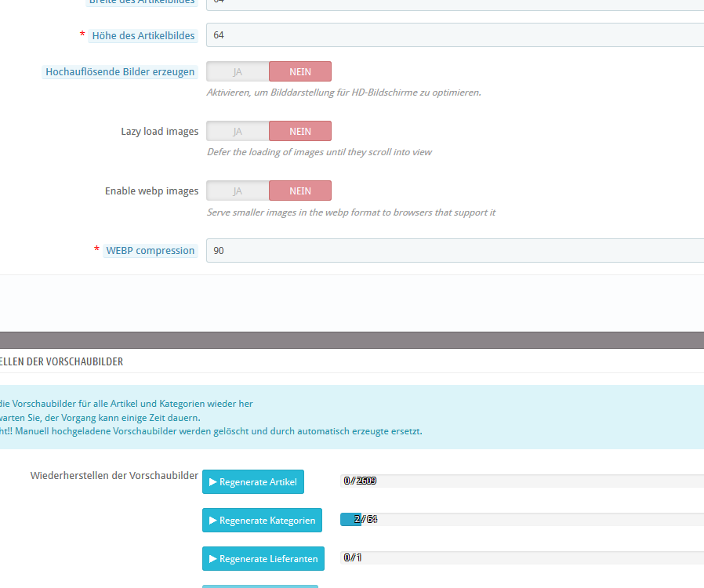Viewport: 704px width, 588px height.
Task: Click the Wiederherstellen der Vorschaubilder label
Action: tap(114, 476)
